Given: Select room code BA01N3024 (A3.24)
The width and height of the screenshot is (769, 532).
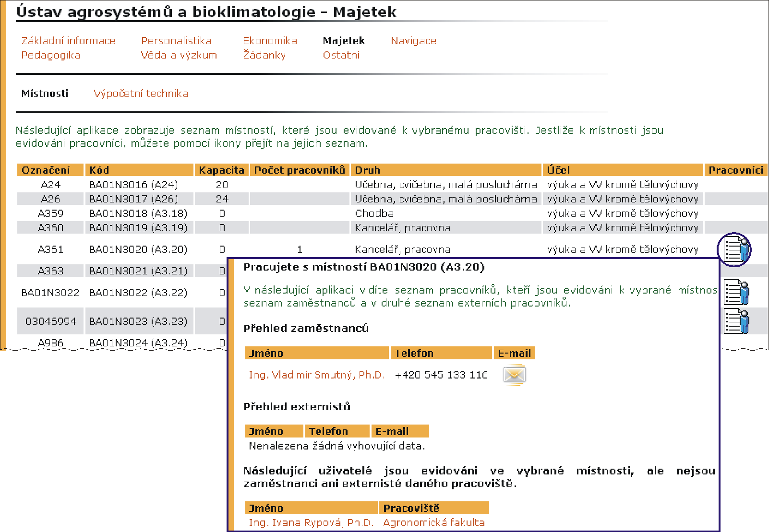Looking at the screenshot, I should coord(138,343).
